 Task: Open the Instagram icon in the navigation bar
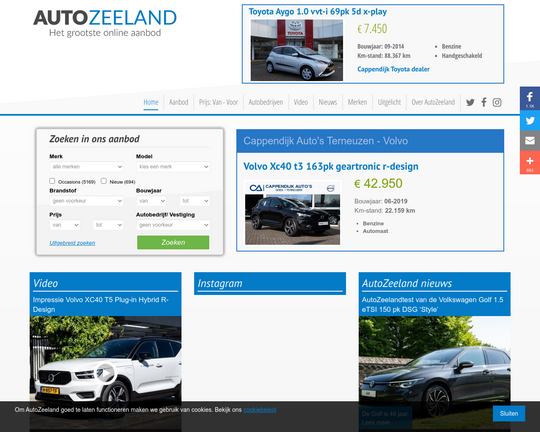(497, 102)
